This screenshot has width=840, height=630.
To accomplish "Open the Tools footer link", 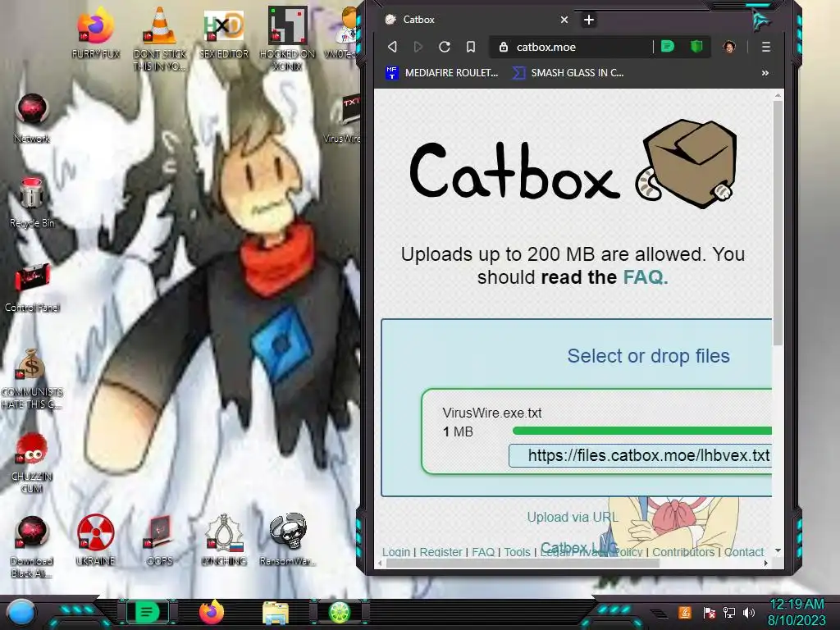I will click(517, 552).
